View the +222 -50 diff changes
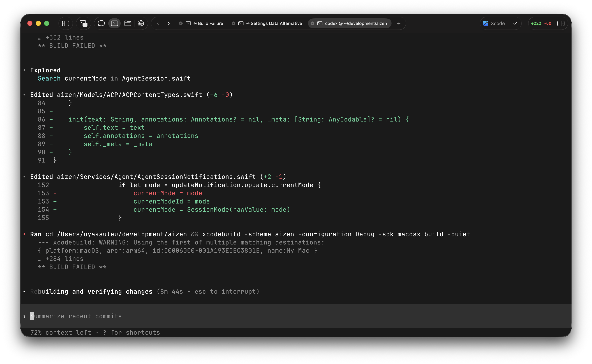This screenshot has height=364, width=592. (541, 23)
